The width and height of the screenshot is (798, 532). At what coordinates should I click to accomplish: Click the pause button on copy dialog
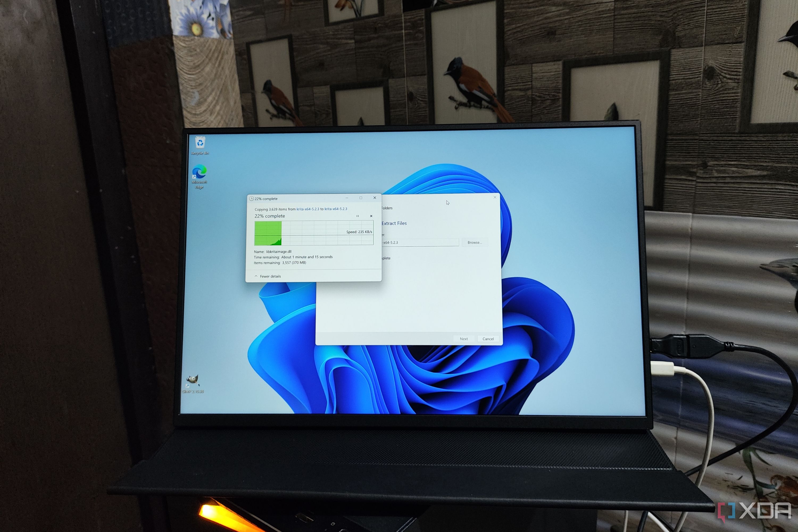357,215
